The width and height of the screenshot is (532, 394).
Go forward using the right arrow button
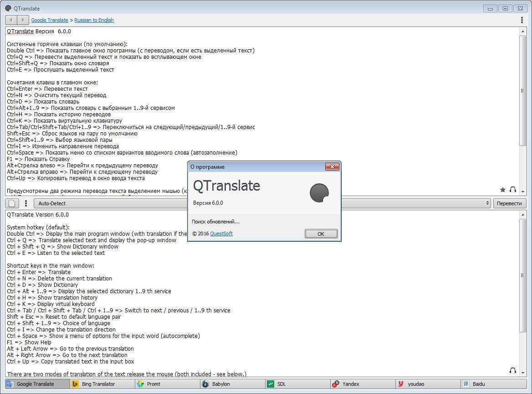click(23, 20)
